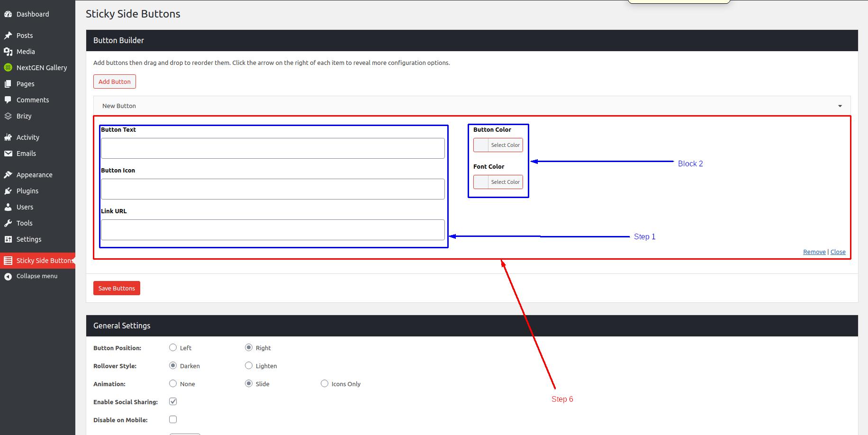Click the Brizy layers icon

coord(8,116)
